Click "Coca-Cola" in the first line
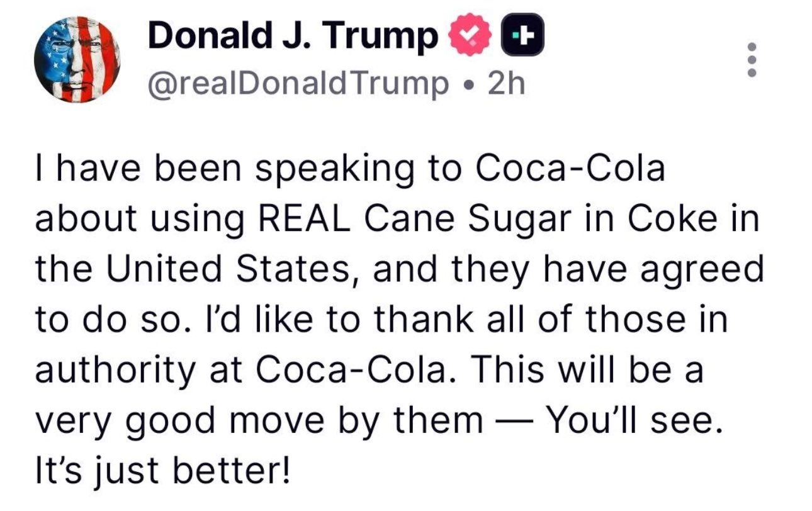The height and width of the screenshot is (511, 812). click(x=570, y=168)
